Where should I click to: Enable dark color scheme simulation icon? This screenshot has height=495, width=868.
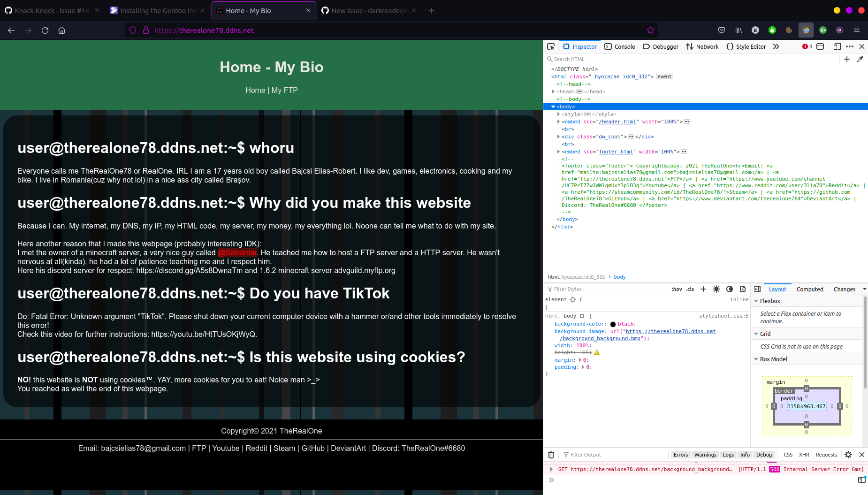point(730,289)
